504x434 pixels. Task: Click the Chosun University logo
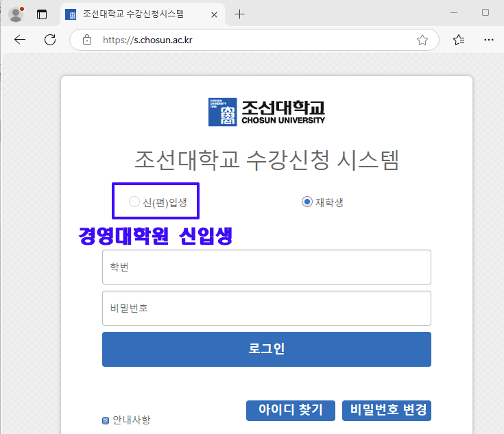pyautogui.click(x=267, y=112)
